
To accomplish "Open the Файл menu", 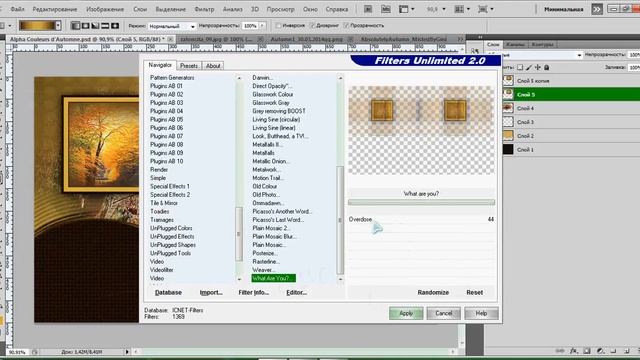I will [17, 9].
